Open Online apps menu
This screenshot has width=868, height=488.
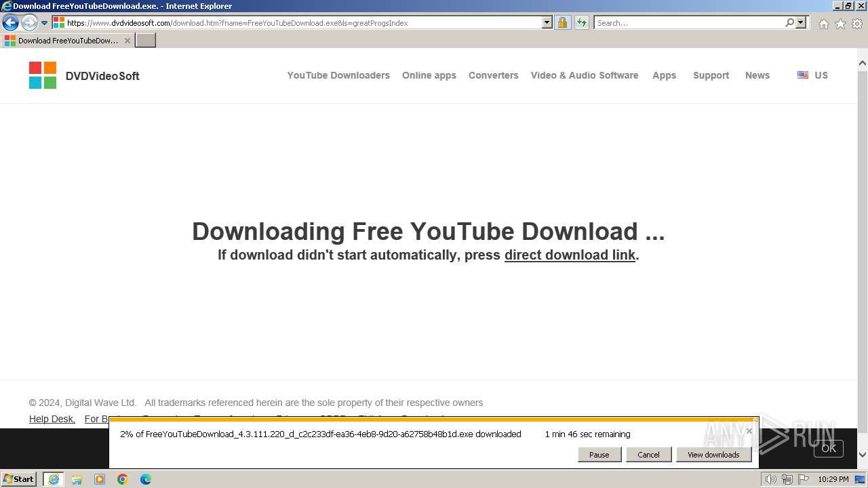tap(429, 75)
